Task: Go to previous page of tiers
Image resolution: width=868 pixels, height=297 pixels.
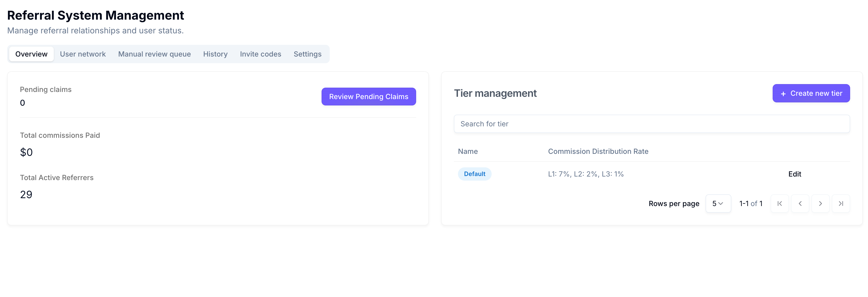Action: point(800,203)
